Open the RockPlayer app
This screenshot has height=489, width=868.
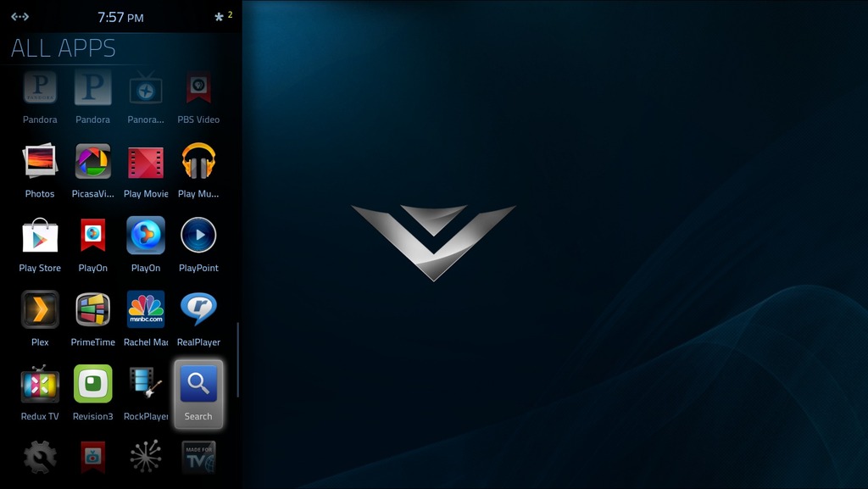click(x=146, y=392)
